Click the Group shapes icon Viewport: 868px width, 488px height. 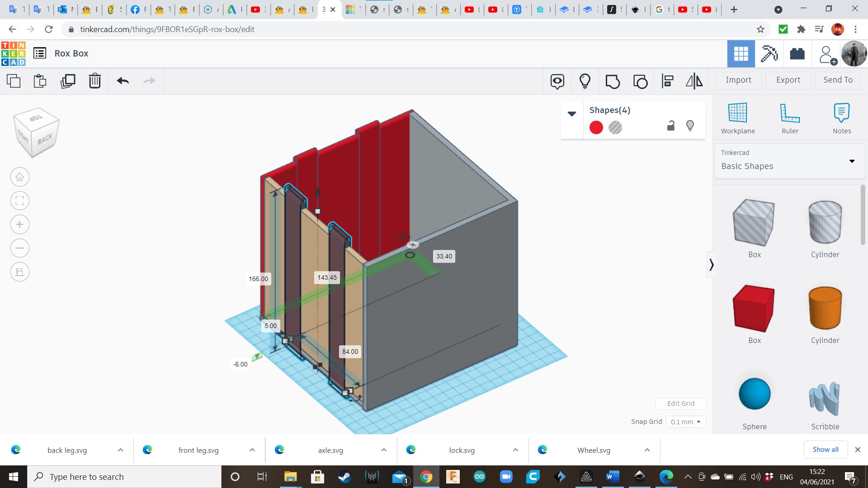coord(613,81)
